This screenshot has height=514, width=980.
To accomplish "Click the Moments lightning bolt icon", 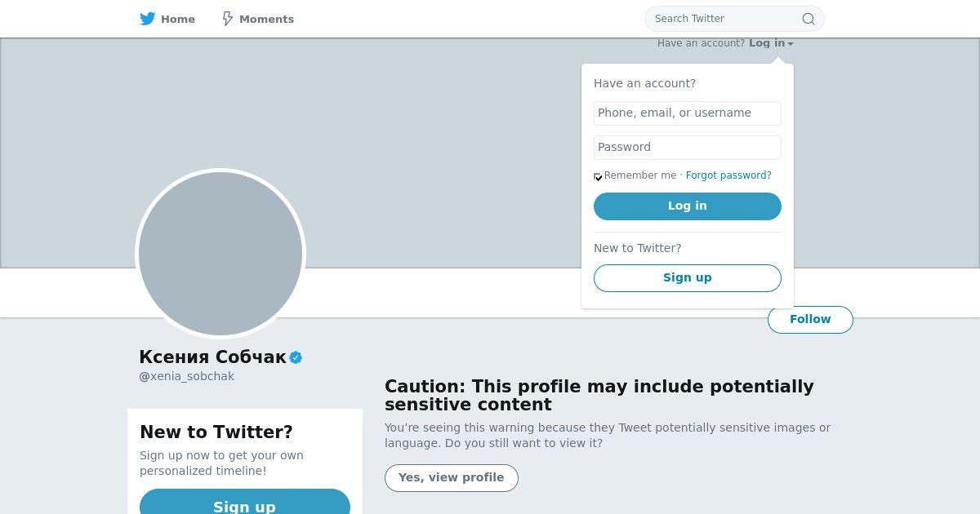I will pyautogui.click(x=228, y=19).
